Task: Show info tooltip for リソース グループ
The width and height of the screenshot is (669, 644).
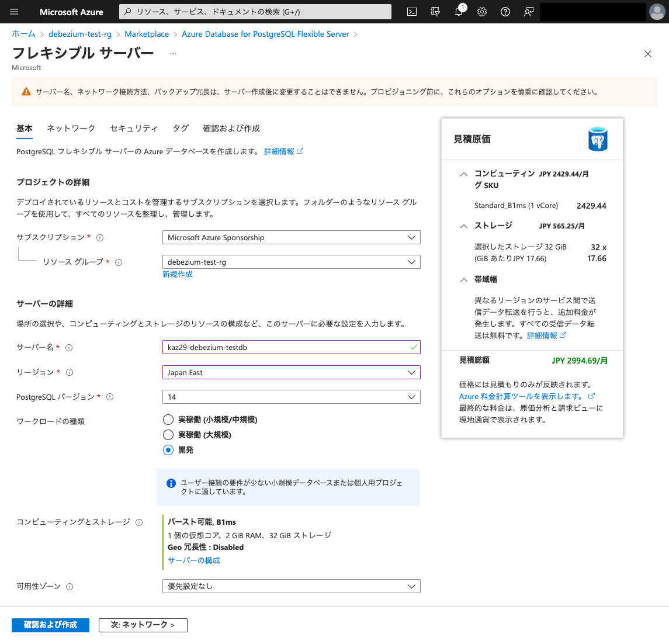Action: [x=119, y=262]
